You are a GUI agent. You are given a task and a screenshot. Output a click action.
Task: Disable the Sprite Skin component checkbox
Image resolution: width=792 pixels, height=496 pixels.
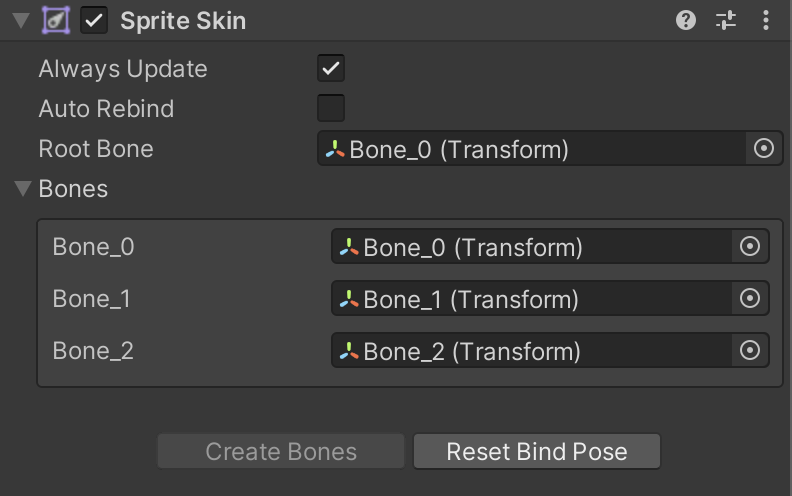pyautogui.click(x=95, y=20)
